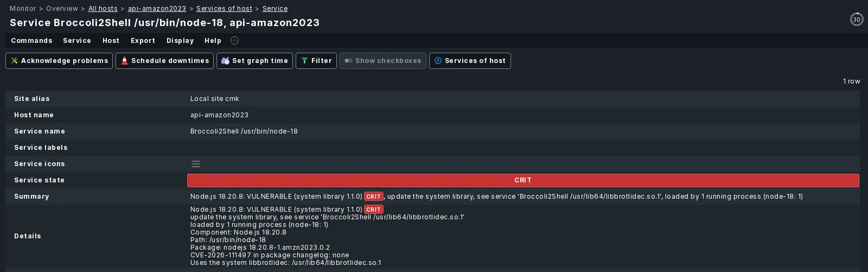Click Schedule downtimes button

164,61
